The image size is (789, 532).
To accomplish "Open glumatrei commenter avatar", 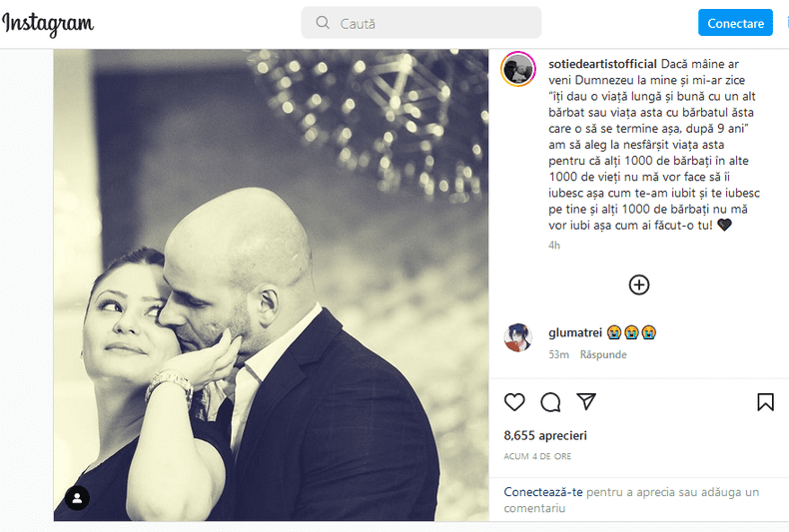I will coord(518,337).
